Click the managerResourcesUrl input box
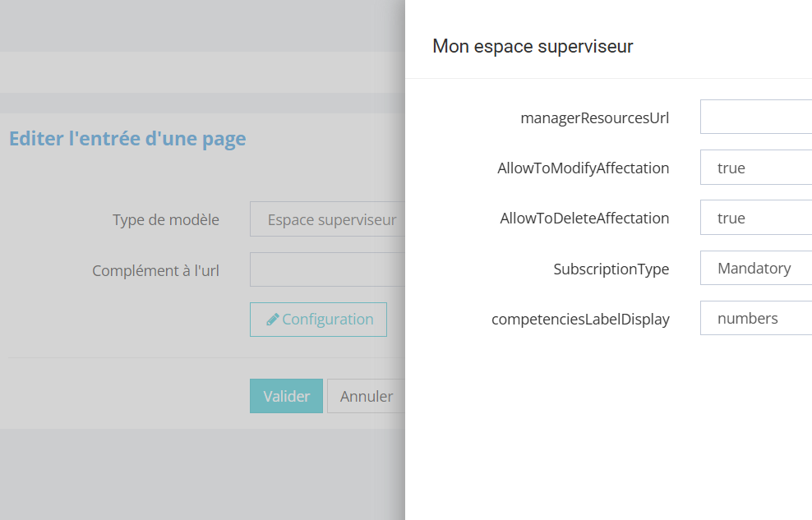 tap(756, 117)
